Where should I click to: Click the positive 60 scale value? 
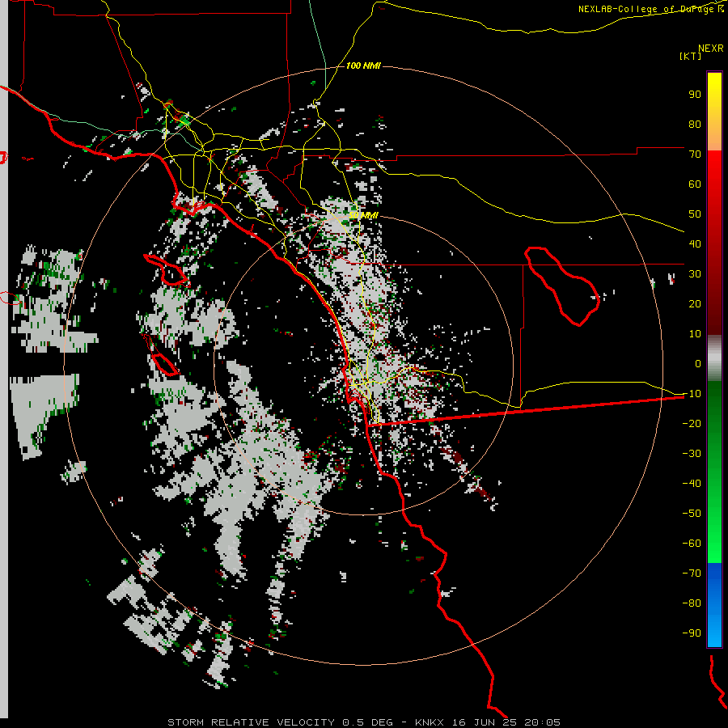tap(695, 184)
